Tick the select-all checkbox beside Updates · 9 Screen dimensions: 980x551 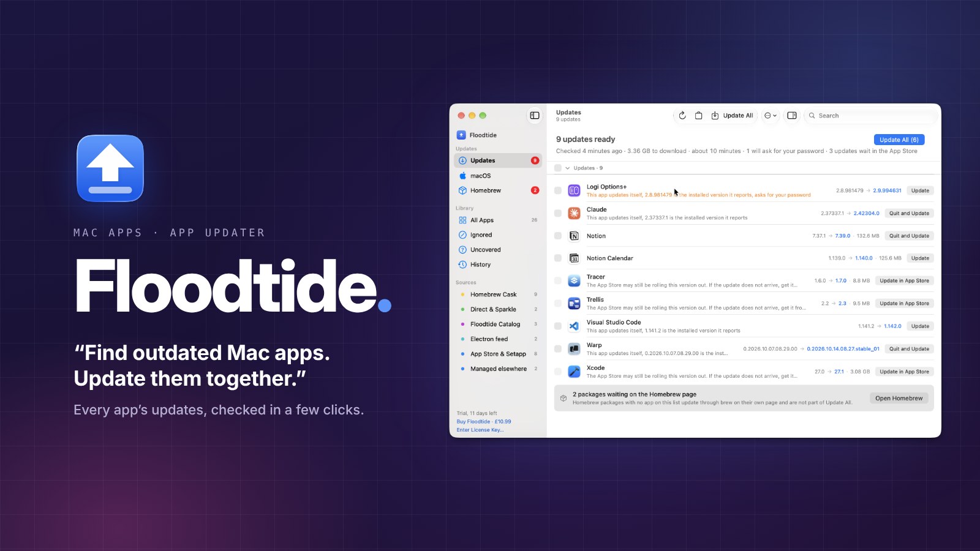(x=558, y=168)
